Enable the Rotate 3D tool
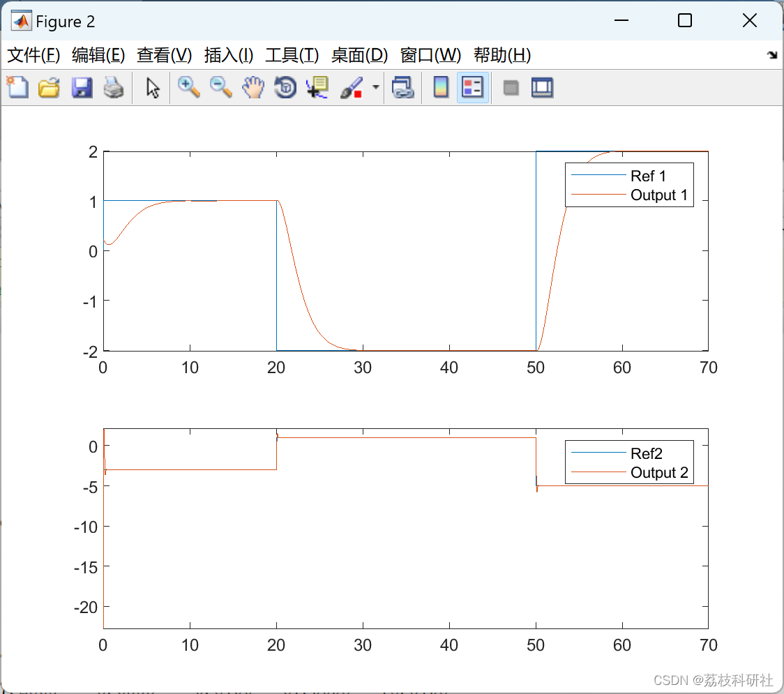This screenshot has height=694, width=784. click(x=285, y=87)
